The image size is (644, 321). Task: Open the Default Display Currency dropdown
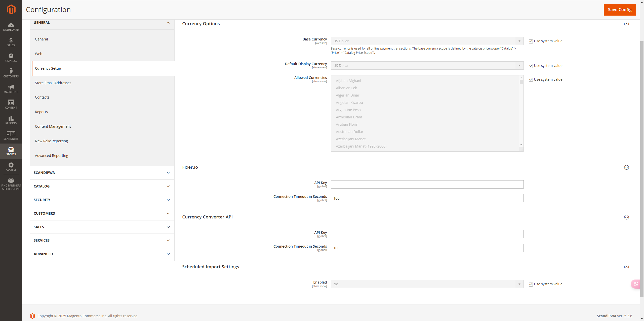[427, 66]
